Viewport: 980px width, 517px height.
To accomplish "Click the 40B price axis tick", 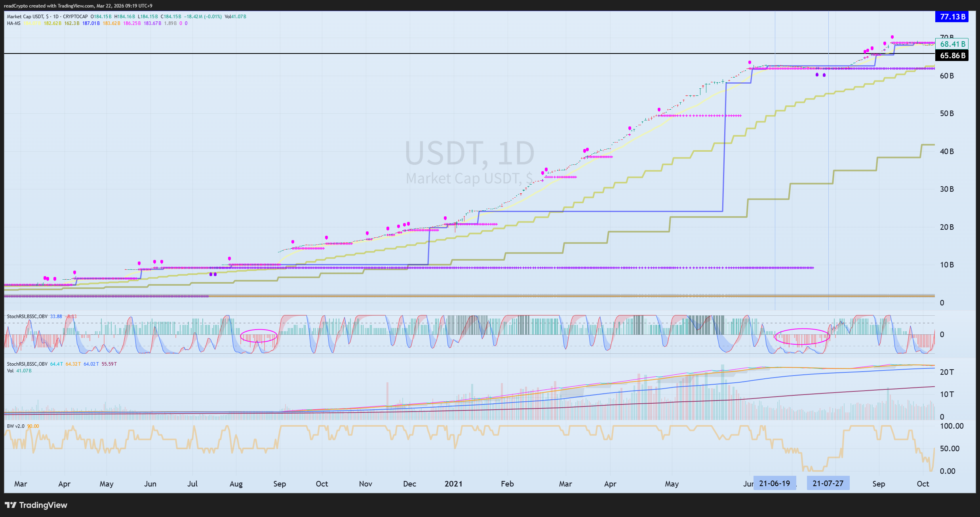I will point(947,151).
